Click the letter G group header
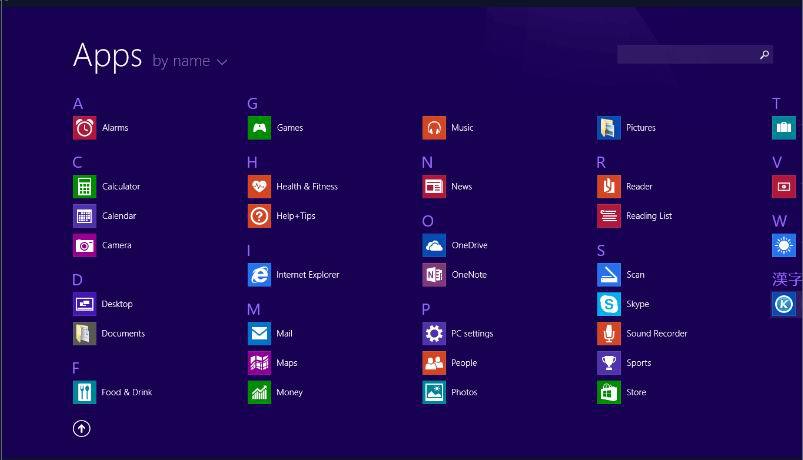The image size is (803, 460). (252, 104)
